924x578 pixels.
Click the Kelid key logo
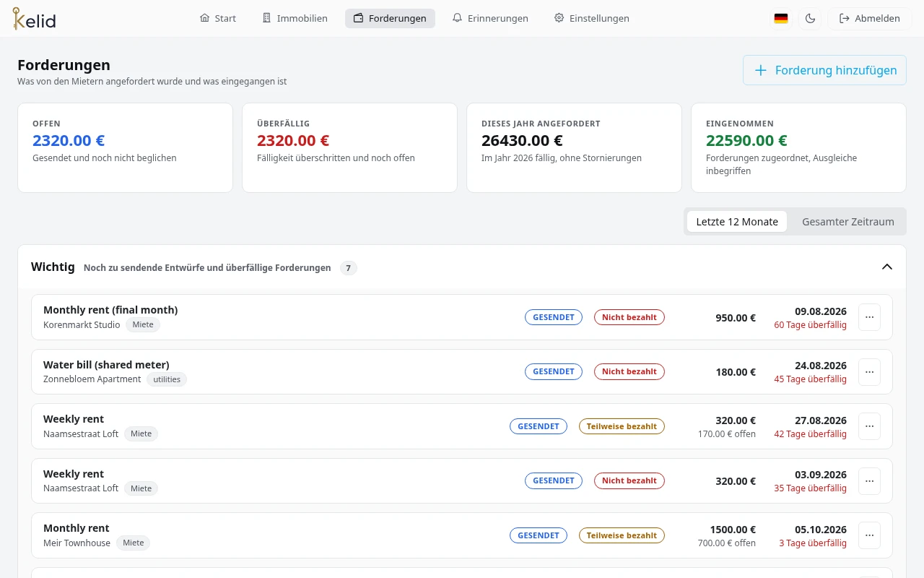click(34, 18)
